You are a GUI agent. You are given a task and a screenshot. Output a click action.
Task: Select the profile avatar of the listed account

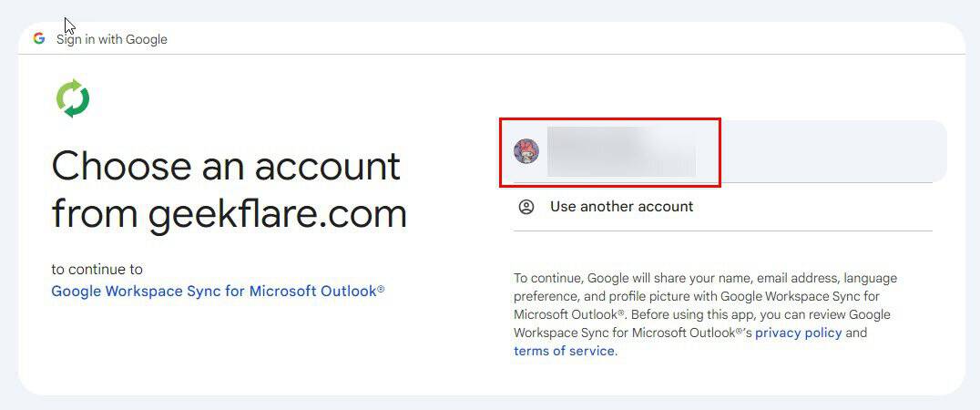(526, 151)
